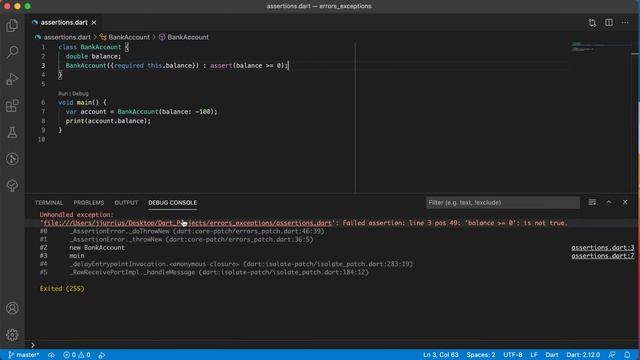Open the Extensions view
The height and width of the screenshot is (360, 640).
(x=12, y=106)
